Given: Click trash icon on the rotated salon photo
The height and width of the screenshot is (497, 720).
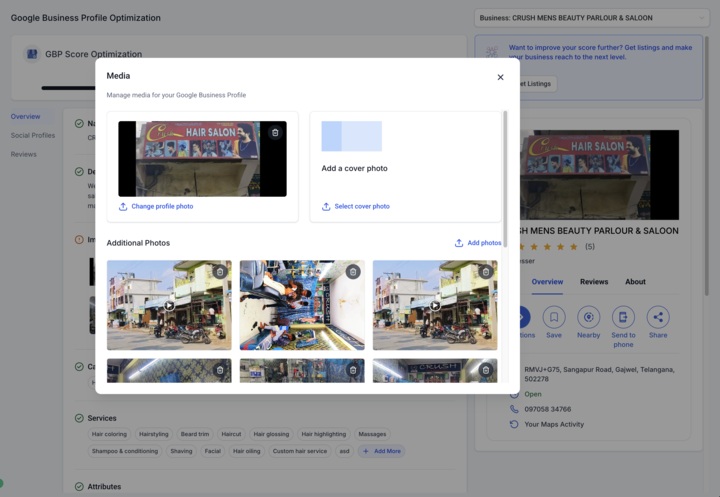Looking at the screenshot, I should tap(353, 271).
